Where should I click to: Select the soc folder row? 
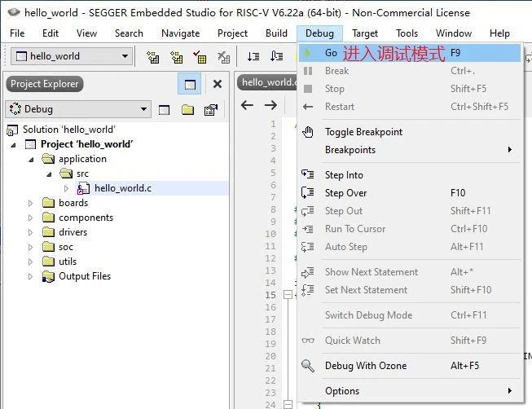(66, 247)
